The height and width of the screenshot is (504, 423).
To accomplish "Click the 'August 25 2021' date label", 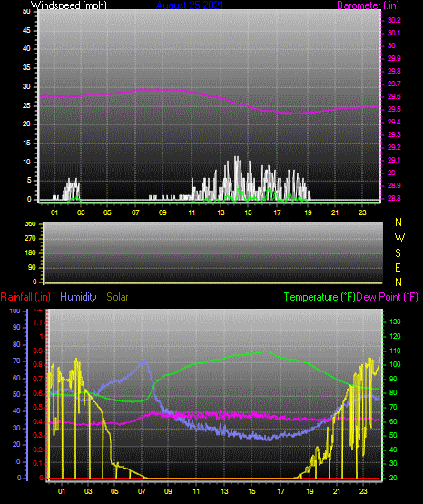I will pos(190,5).
